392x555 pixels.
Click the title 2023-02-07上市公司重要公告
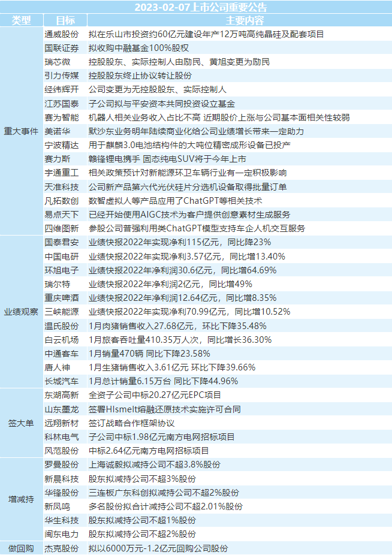[200, 7]
